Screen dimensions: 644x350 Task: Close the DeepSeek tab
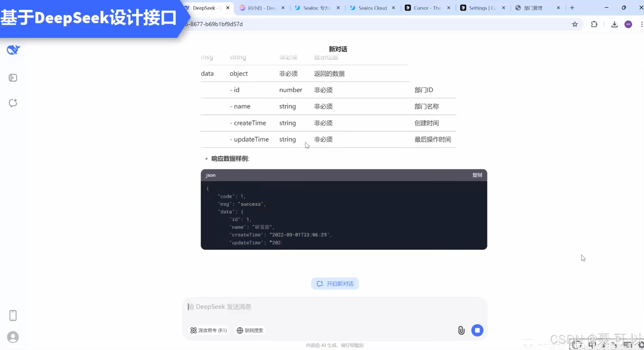coord(228,8)
